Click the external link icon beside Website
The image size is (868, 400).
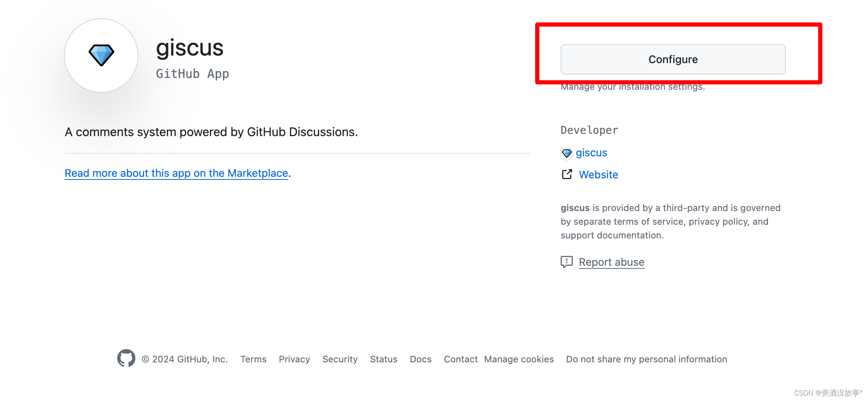567,174
